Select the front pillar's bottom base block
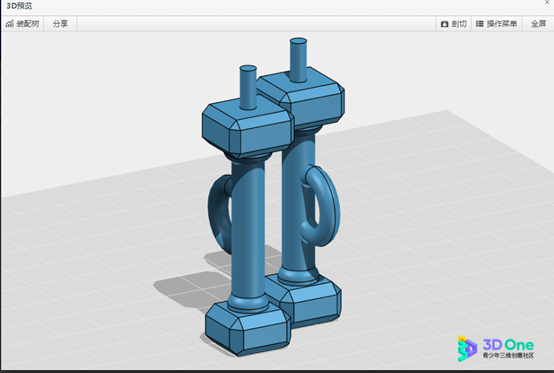 pyautogui.click(x=247, y=327)
